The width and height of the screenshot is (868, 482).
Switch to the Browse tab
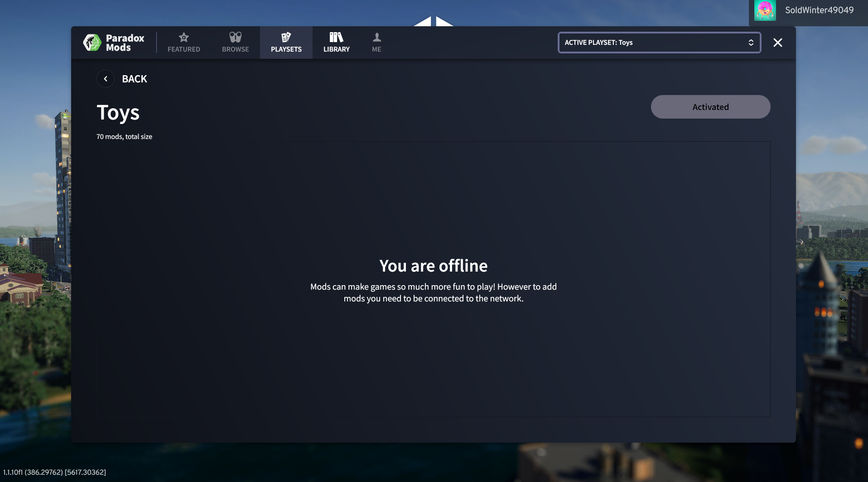pyautogui.click(x=235, y=43)
